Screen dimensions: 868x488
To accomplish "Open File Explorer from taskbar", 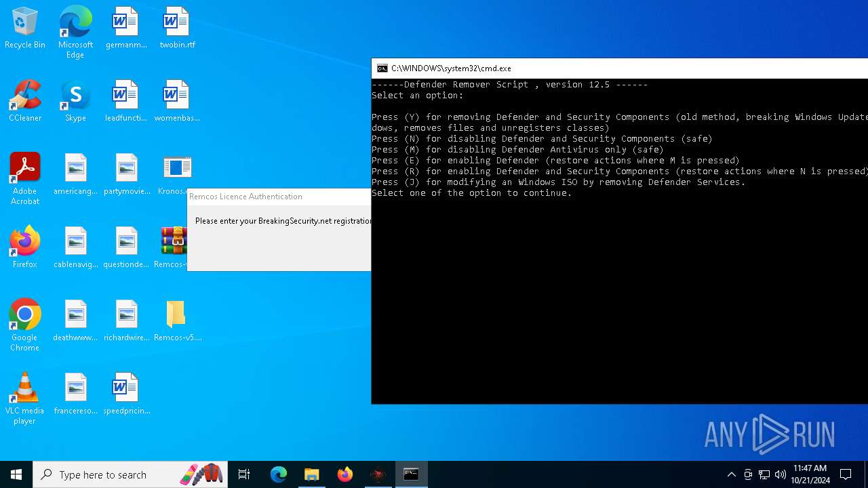I will (312, 474).
